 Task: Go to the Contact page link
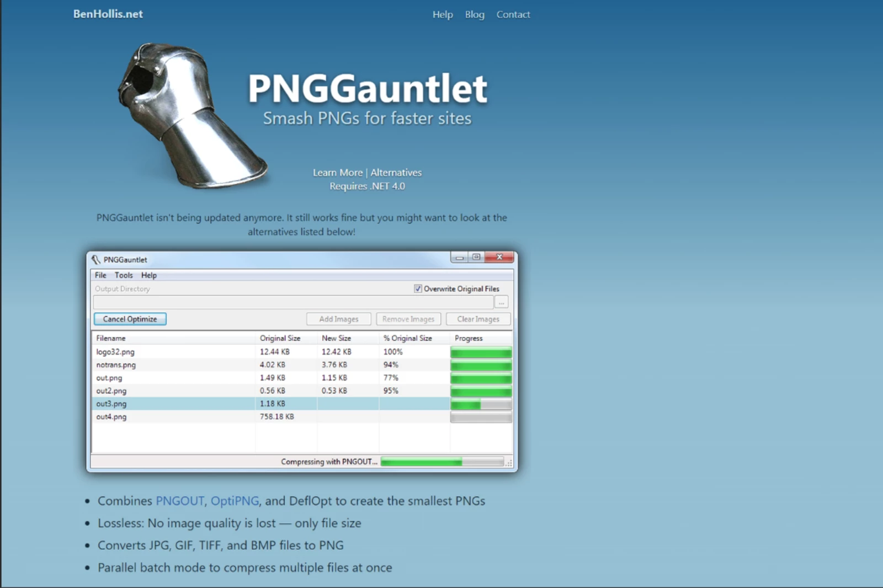coord(513,14)
